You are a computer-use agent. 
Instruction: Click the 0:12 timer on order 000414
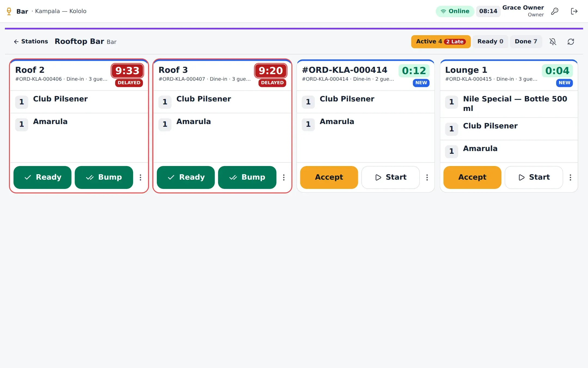pos(414,71)
